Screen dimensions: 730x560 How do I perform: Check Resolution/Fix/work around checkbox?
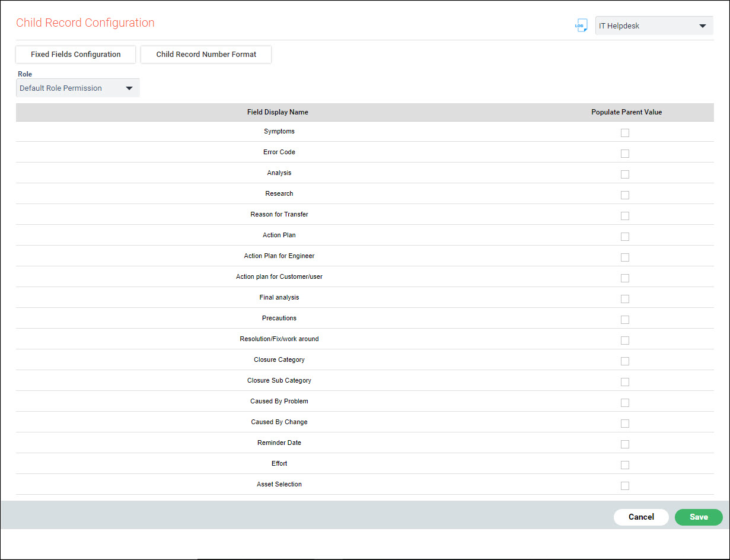point(624,340)
